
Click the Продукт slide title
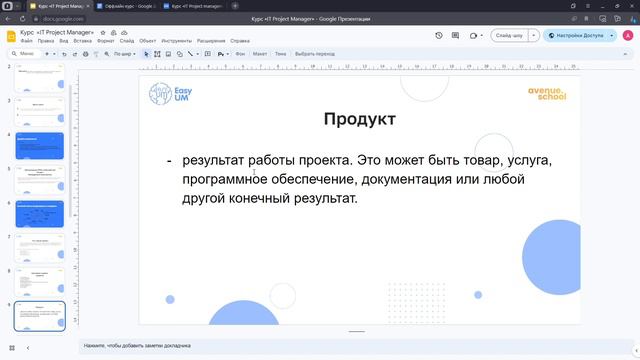pyautogui.click(x=360, y=119)
